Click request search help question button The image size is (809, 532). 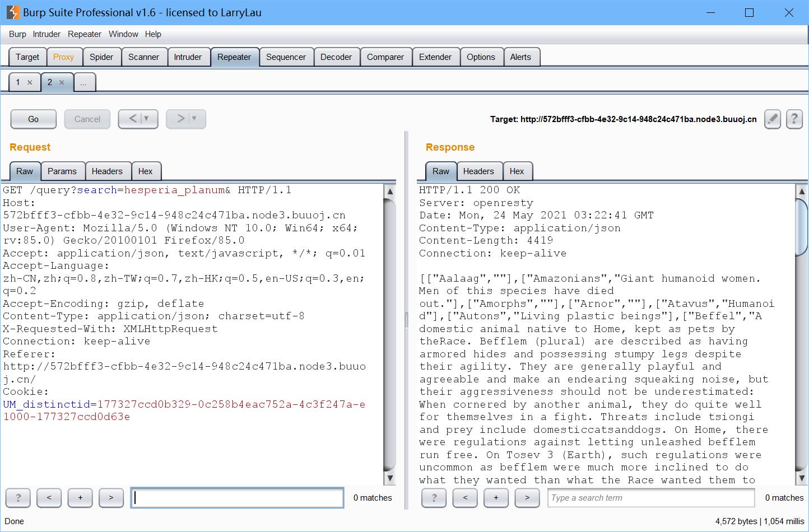click(18, 497)
